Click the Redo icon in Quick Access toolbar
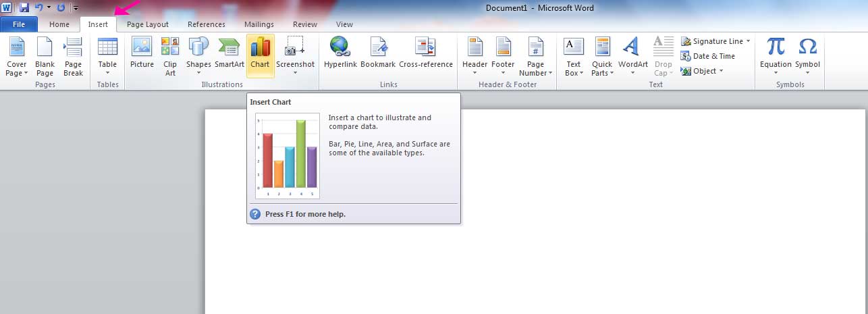868x314 pixels. coord(61,7)
